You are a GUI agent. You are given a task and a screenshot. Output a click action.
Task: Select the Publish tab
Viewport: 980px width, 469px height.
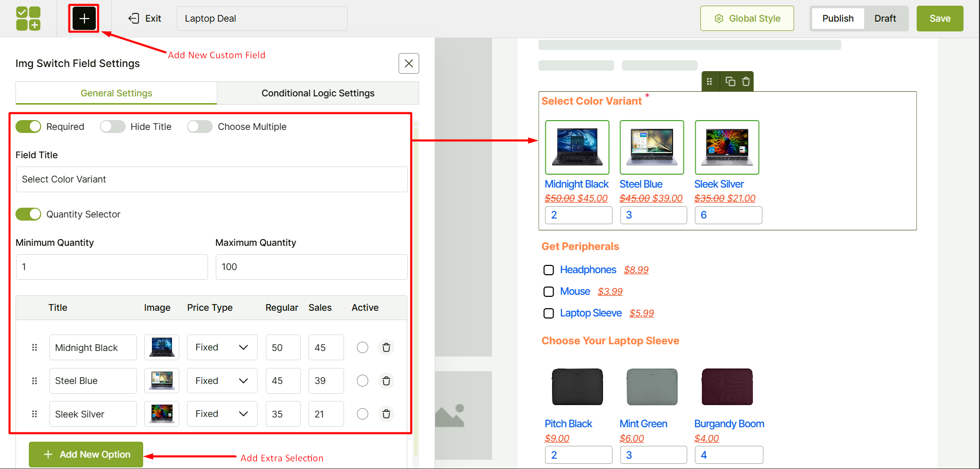coord(837,18)
